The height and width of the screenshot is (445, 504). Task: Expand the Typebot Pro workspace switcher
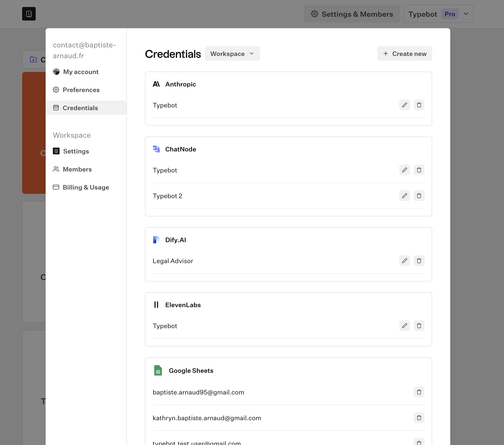[439, 14]
